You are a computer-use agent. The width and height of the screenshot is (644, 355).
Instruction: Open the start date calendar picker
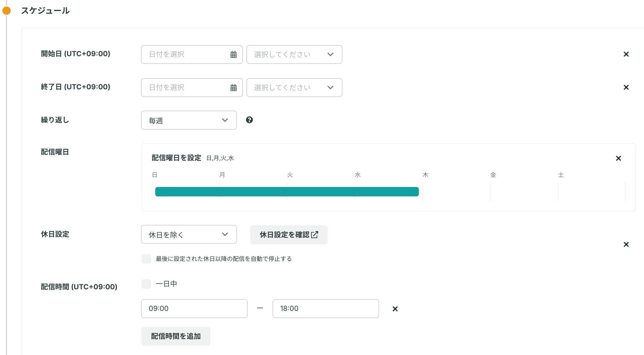click(x=234, y=54)
